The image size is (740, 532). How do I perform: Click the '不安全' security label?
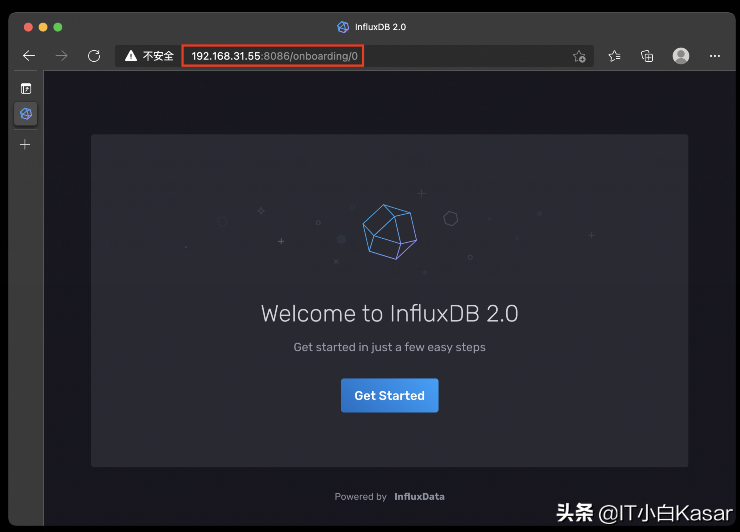click(158, 56)
